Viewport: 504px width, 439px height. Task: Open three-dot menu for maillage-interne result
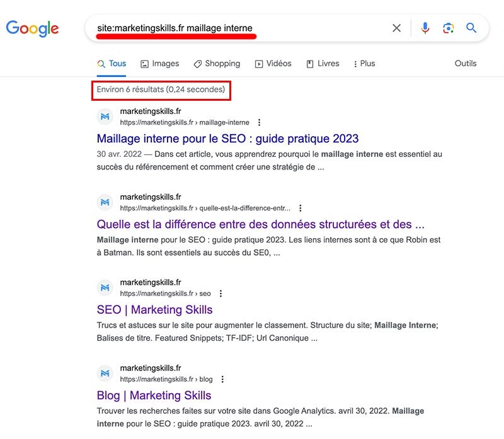(x=259, y=122)
